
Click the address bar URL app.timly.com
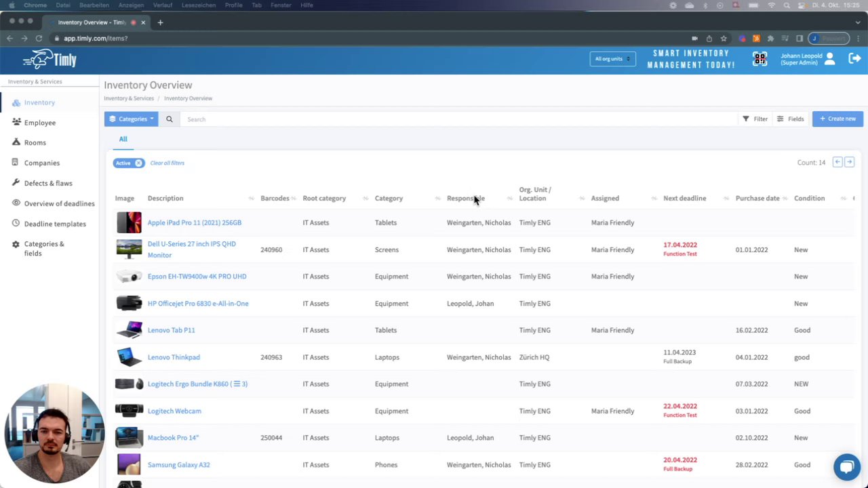coord(96,39)
